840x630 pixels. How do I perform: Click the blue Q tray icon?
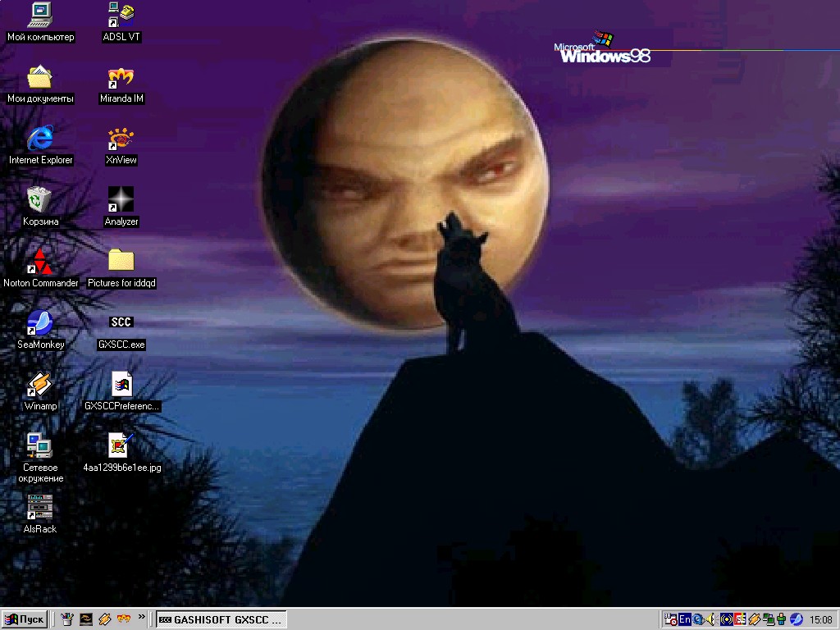tap(698, 620)
